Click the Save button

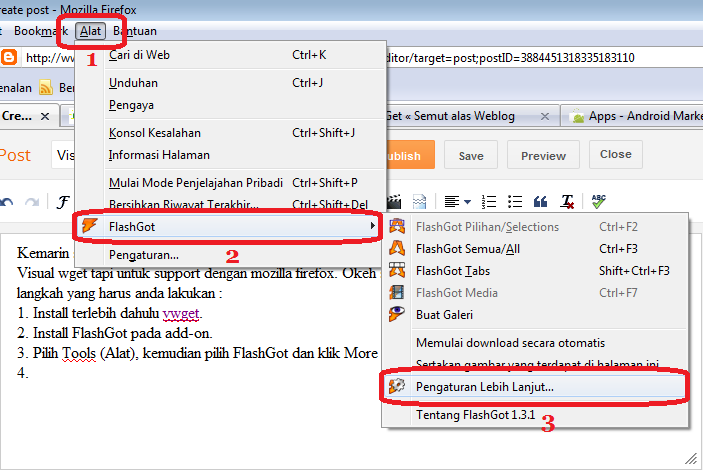(x=471, y=155)
